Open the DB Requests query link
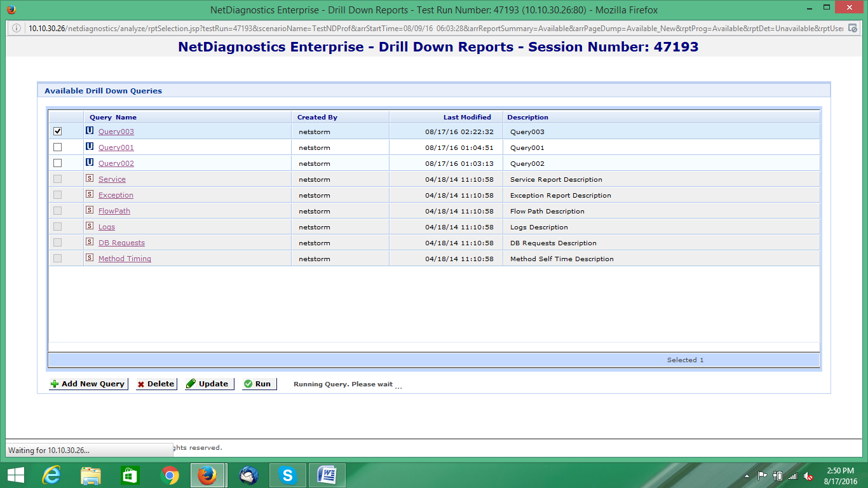 pyautogui.click(x=121, y=243)
